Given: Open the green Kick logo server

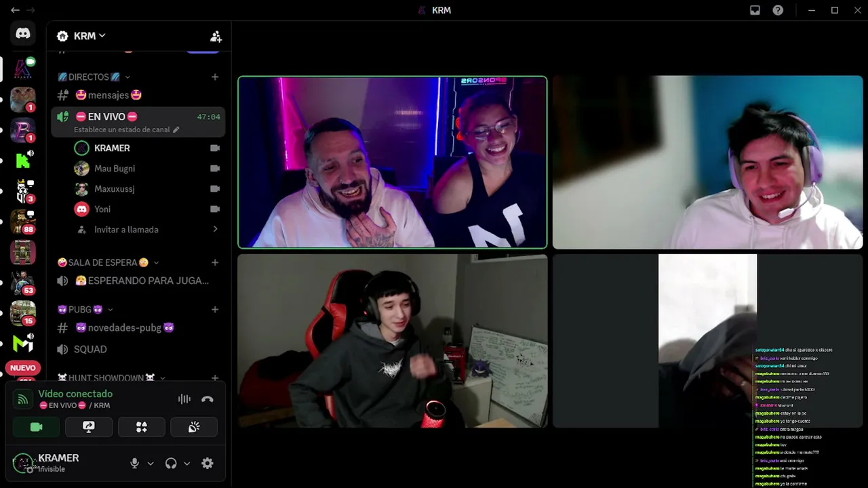Looking at the screenshot, I should coord(23,161).
